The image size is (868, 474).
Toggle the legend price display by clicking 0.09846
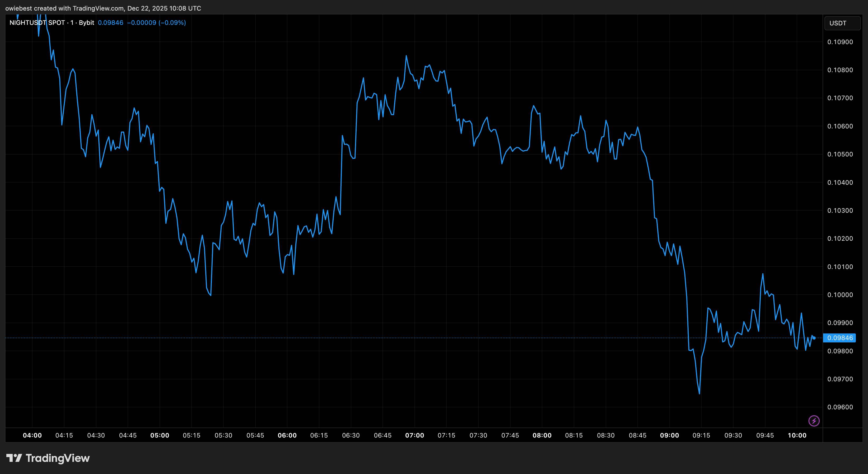tap(110, 22)
